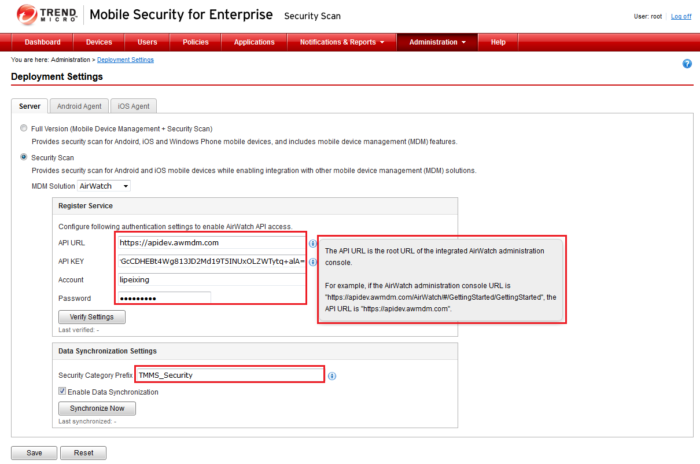Expand the Administration menu
The image size is (700, 464).
437,42
